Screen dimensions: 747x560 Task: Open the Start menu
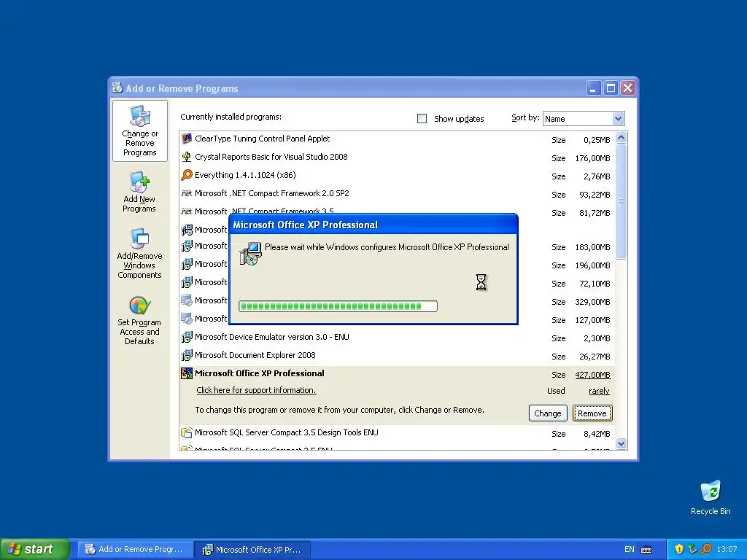35,549
